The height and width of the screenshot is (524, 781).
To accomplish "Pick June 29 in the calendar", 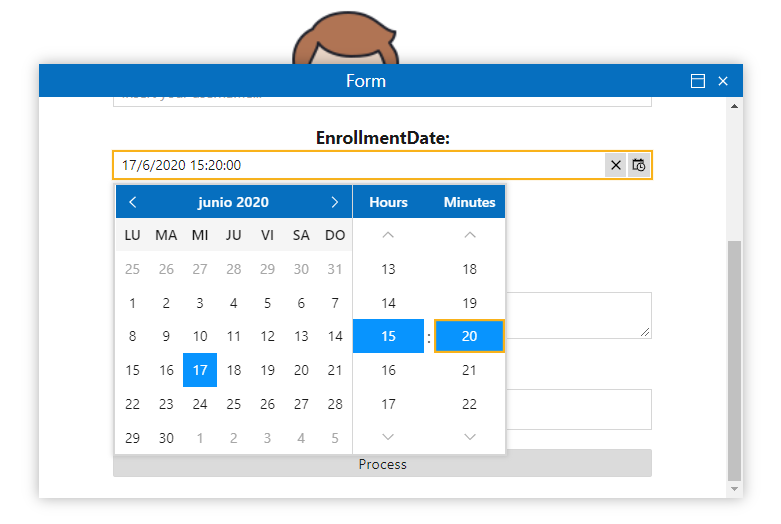I will 132,438.
